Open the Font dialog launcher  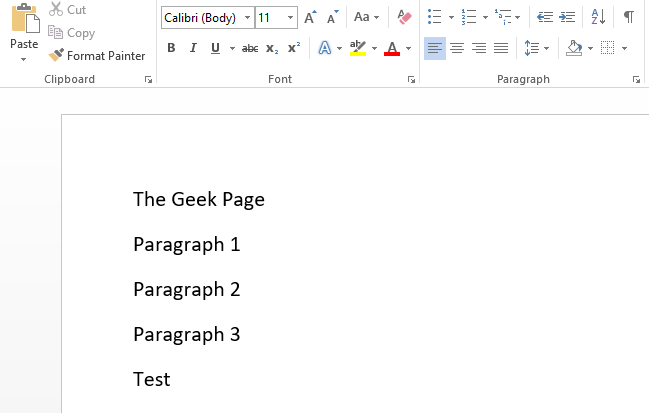[412, 79]
